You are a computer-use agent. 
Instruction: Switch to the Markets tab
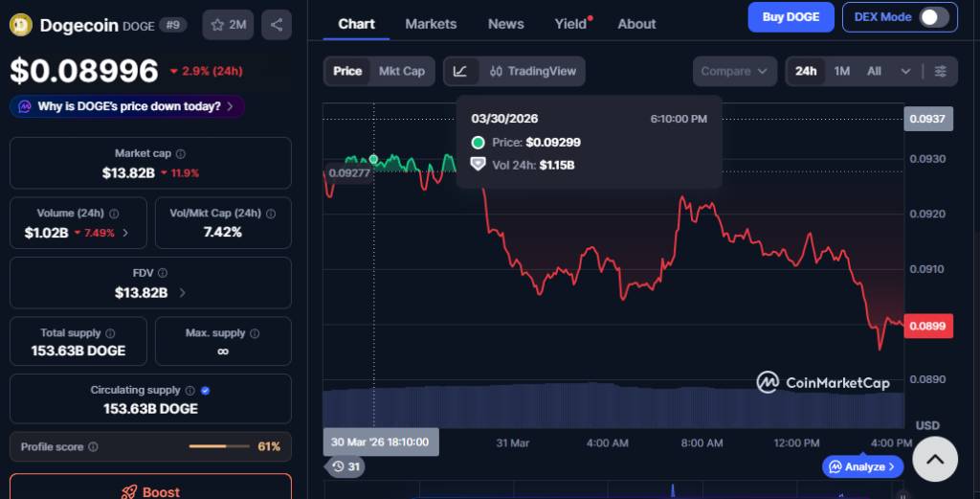431,24
